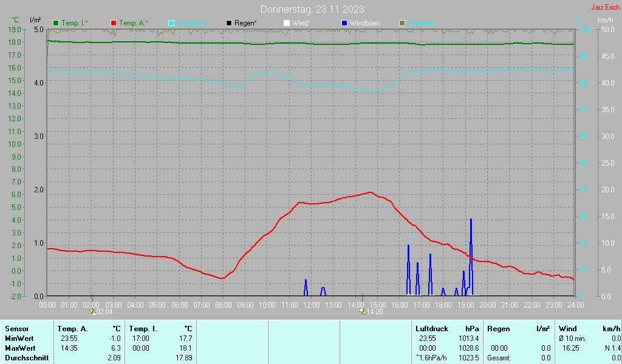Click the Sensor column header

[x=17, y=328]
